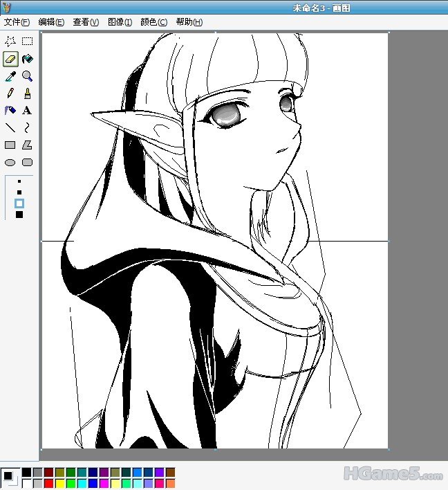Select the Airbrush spray tool
This screenshot has height=490, width=448.
pos(10,111)
